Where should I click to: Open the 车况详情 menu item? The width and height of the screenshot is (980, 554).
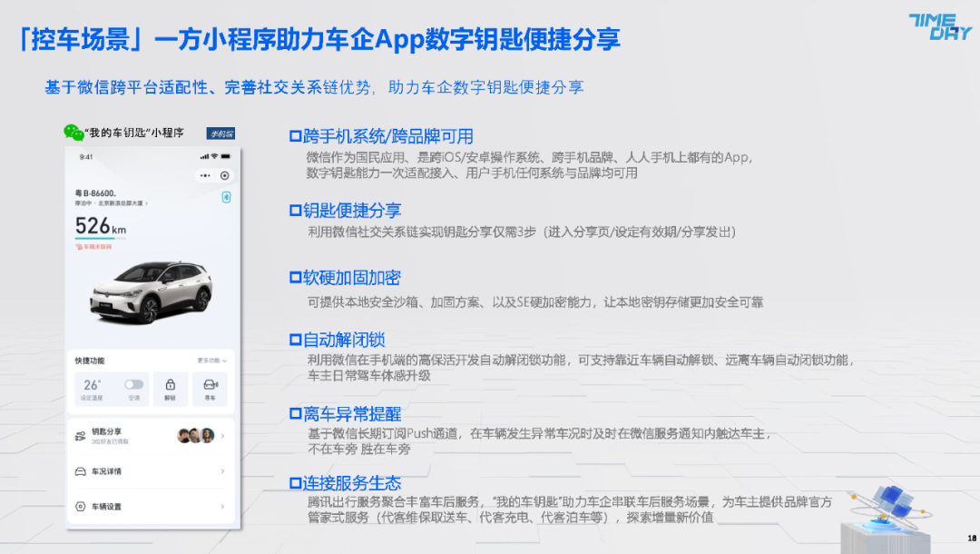click(x=107, y=471)
